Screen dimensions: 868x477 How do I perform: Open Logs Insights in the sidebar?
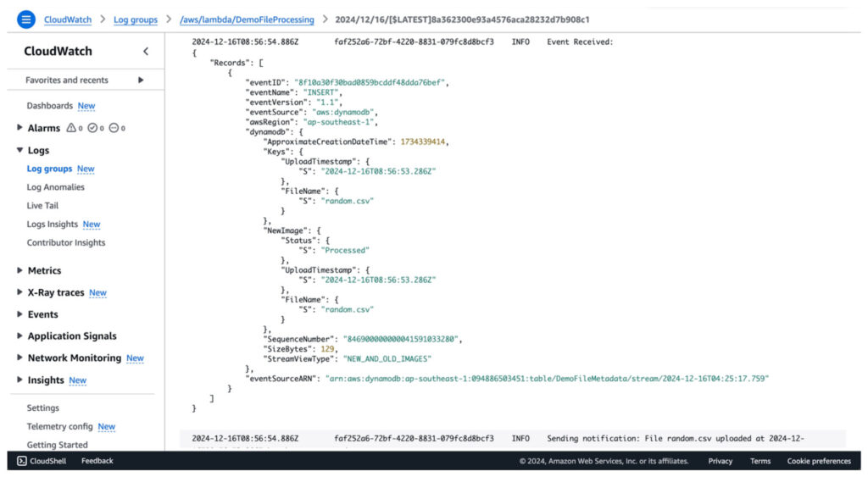(x=52, y=225)
